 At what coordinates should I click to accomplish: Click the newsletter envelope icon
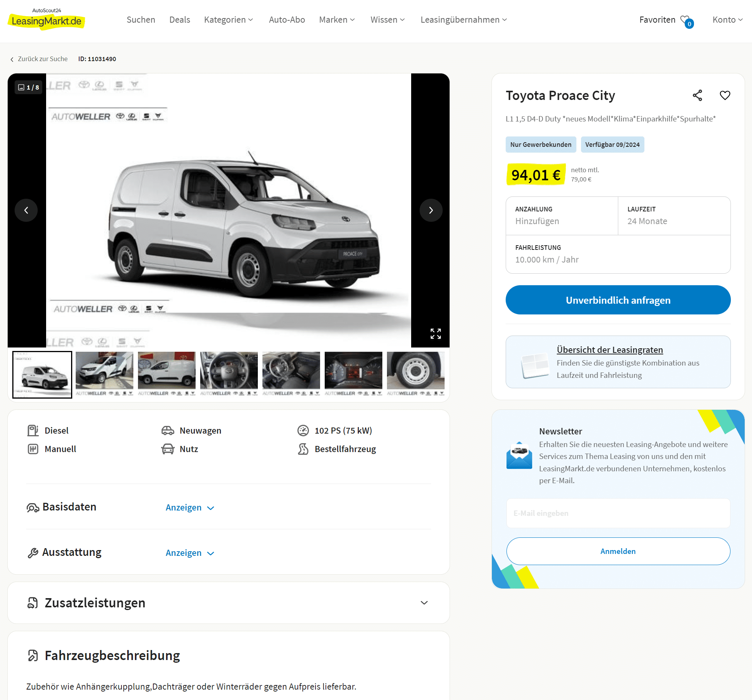[x=519, y=456]
